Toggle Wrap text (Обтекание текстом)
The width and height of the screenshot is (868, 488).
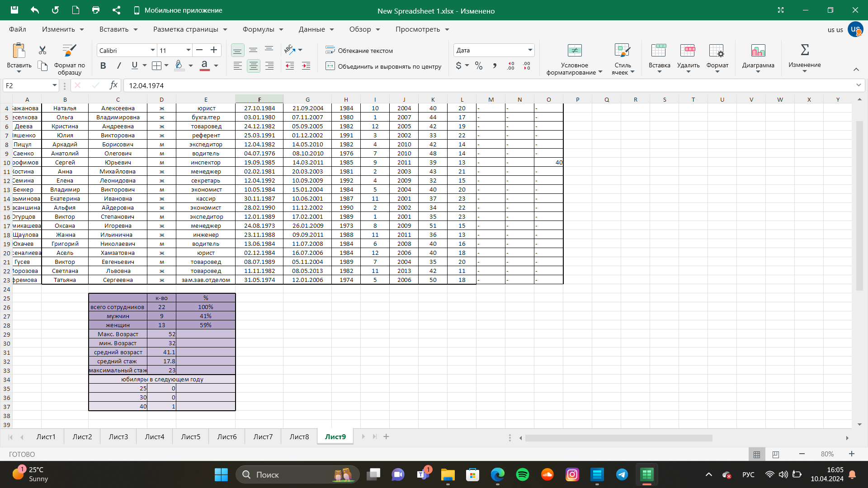[359, 50]
